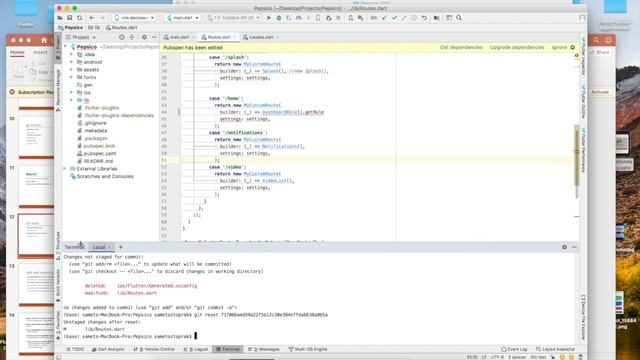The image size is (640, 360).
Task: Open terminal panel gear settings
Action: coord(564,247)
